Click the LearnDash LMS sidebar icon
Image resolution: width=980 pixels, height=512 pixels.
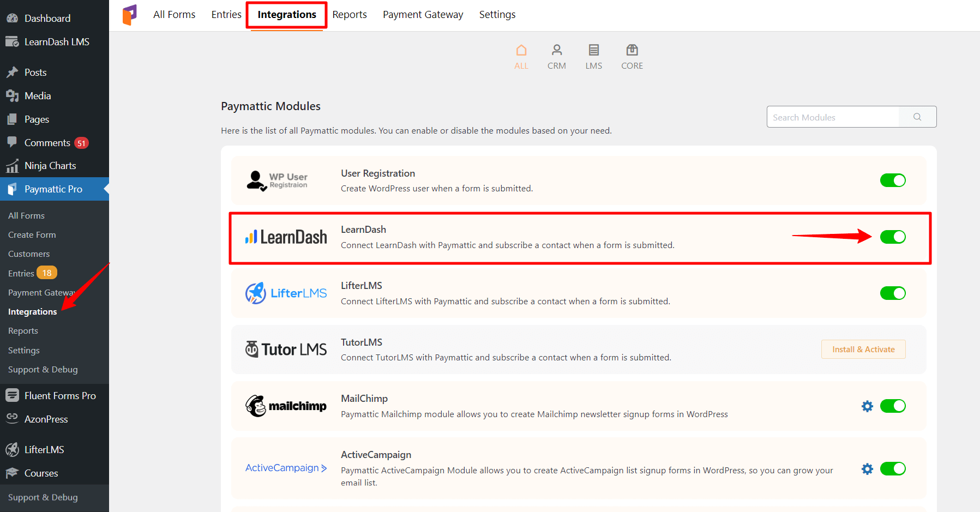point(12,41)
